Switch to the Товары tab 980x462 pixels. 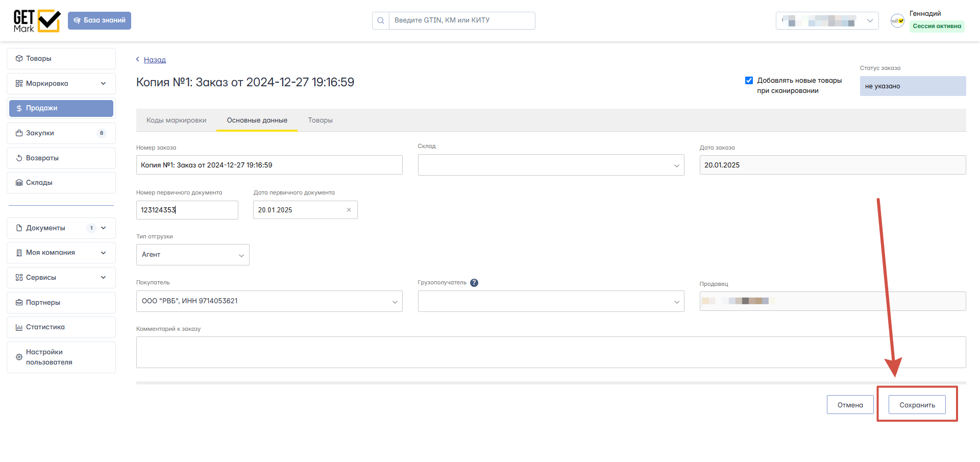click(x=321, y=120)
